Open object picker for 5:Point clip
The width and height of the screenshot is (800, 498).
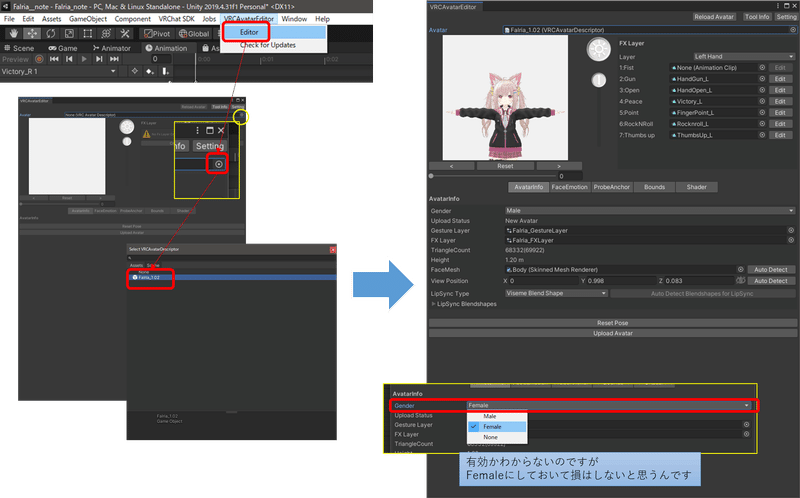(762, 112)
